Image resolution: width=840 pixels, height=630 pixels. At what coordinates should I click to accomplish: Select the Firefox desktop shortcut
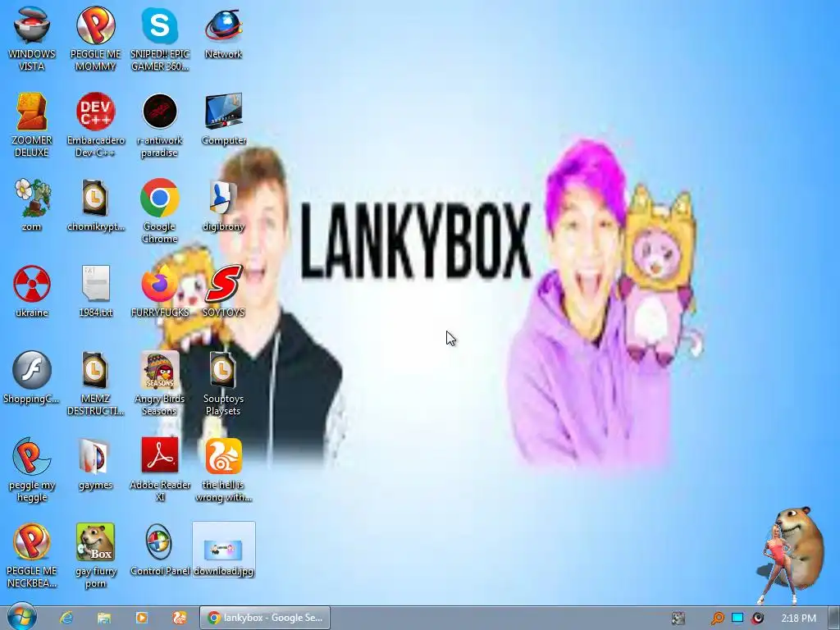160,291
